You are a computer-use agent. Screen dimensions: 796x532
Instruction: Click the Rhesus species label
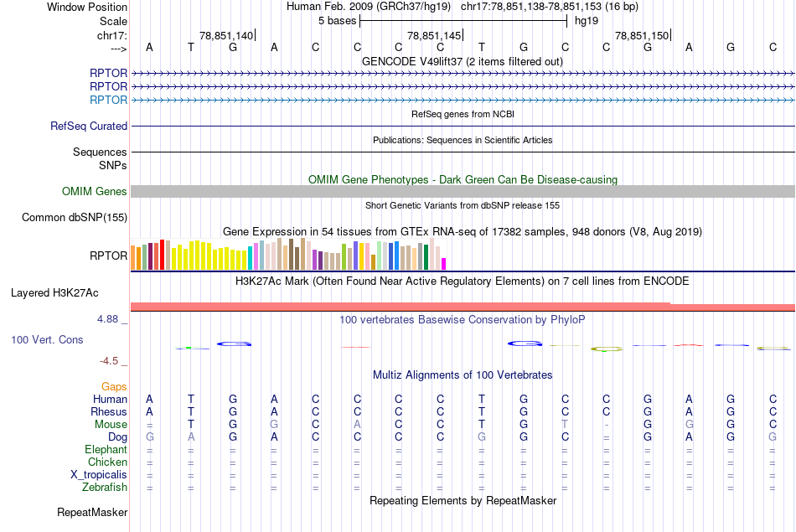point(109,411)
